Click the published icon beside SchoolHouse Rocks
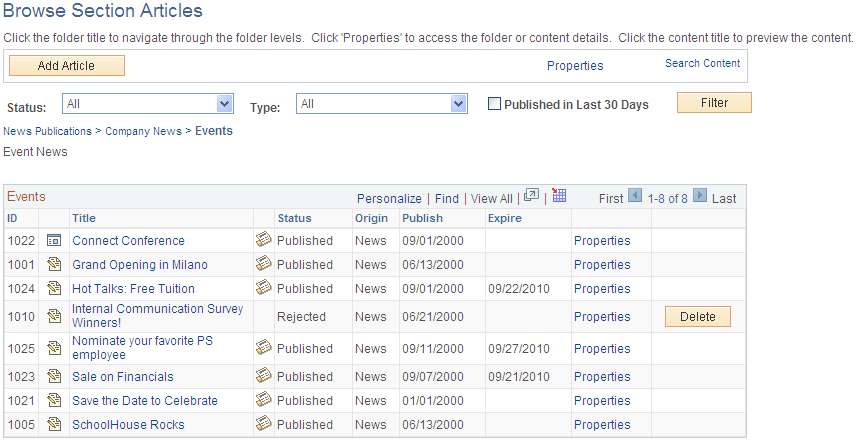 pyautogui.click(x=263, y=424)
